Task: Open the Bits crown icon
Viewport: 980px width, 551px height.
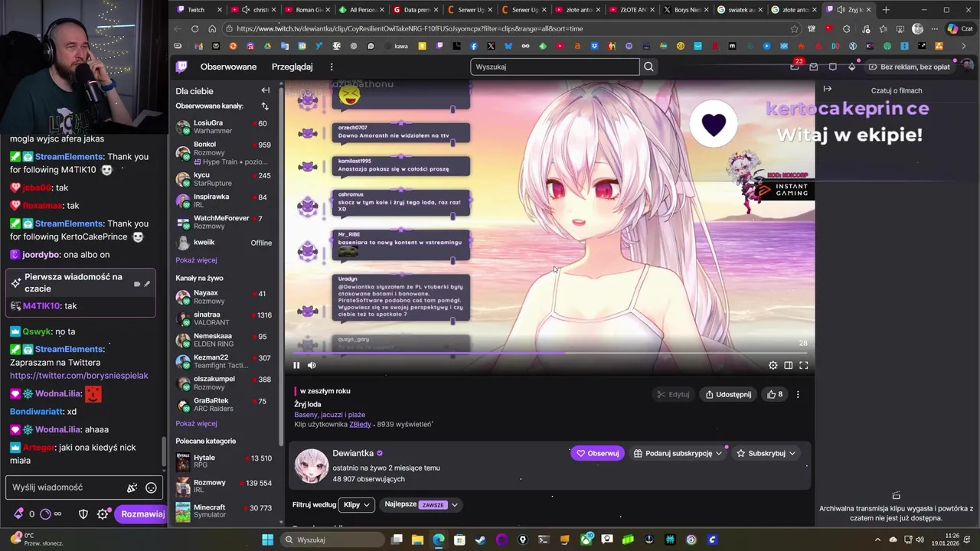Action: 851,67
